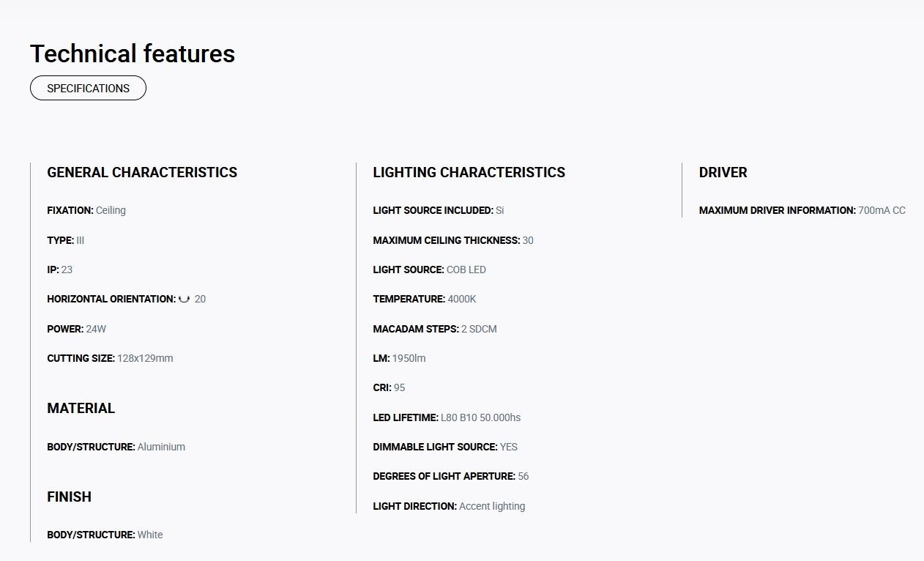Screen dimensions: 924x561
Task: Click the LM 1950lm value
Action: click(409, 358)
